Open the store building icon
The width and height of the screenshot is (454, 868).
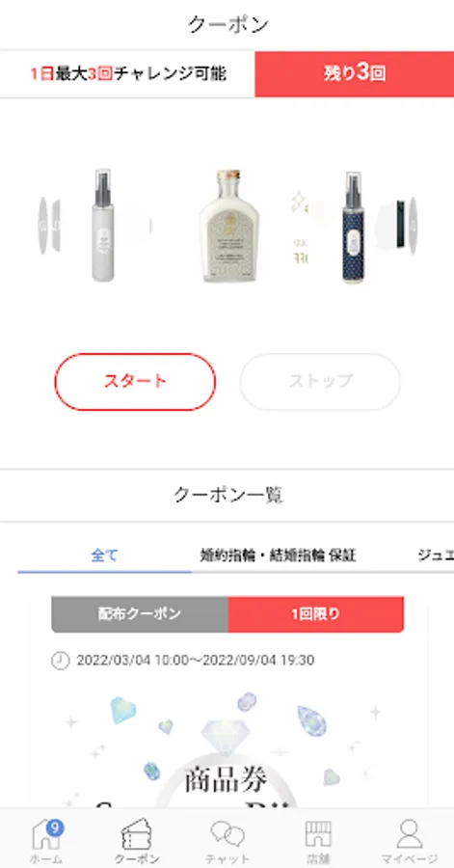(x=318, y=834)
